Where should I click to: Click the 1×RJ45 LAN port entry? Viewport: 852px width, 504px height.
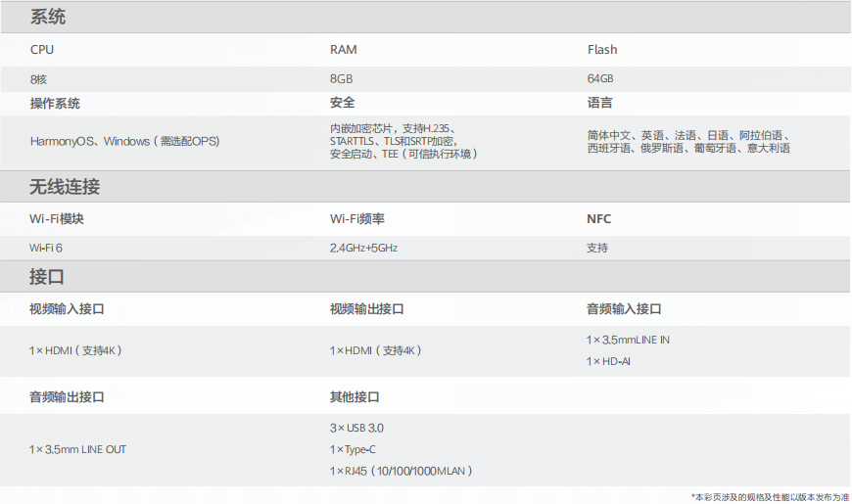coord(402,471)
